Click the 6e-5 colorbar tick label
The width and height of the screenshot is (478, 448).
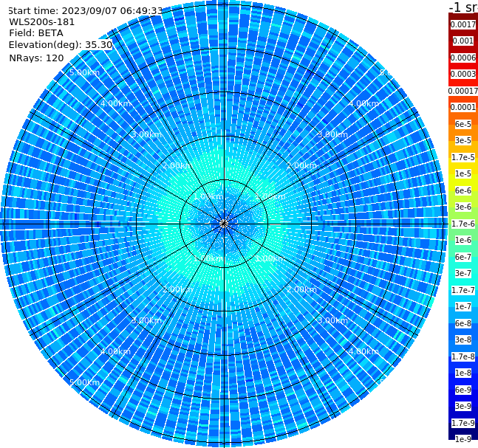point(463,124)
